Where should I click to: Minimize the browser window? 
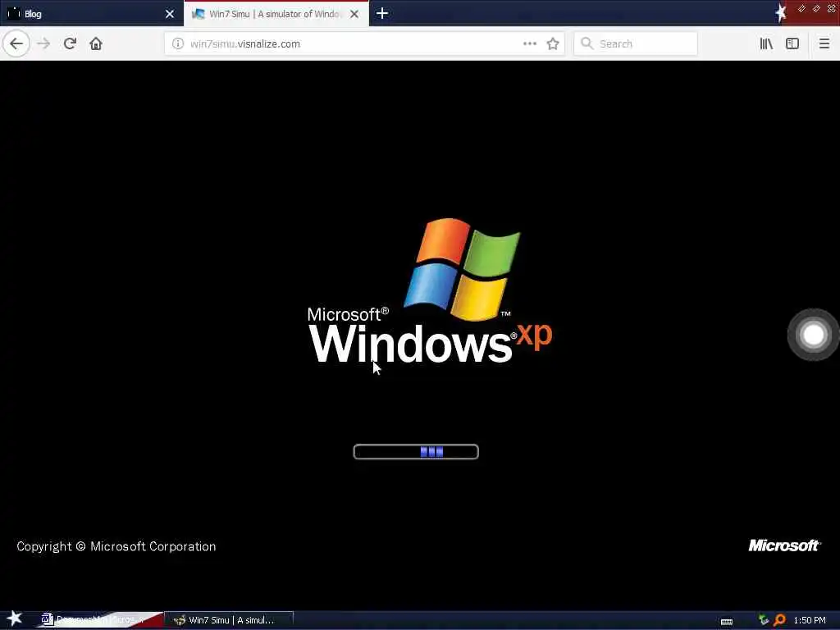(x=801, y=8)
